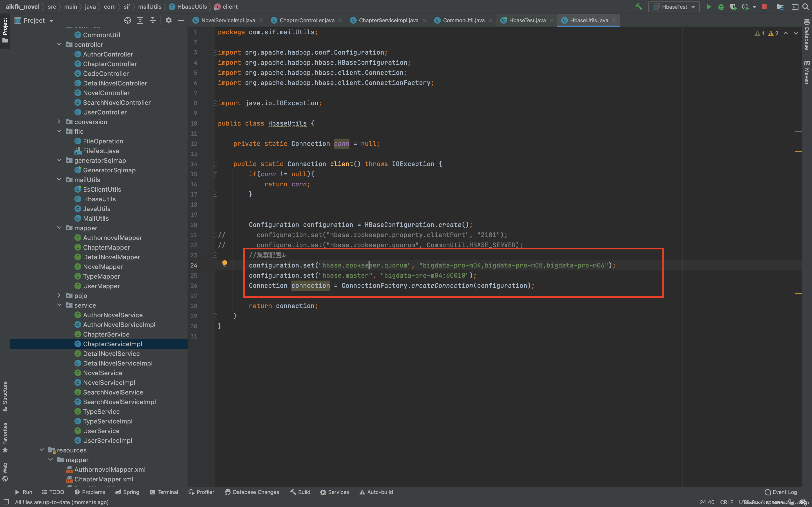812x507 pixels.
Task: Click the red Stop button
Action: [x=764, y=7]
